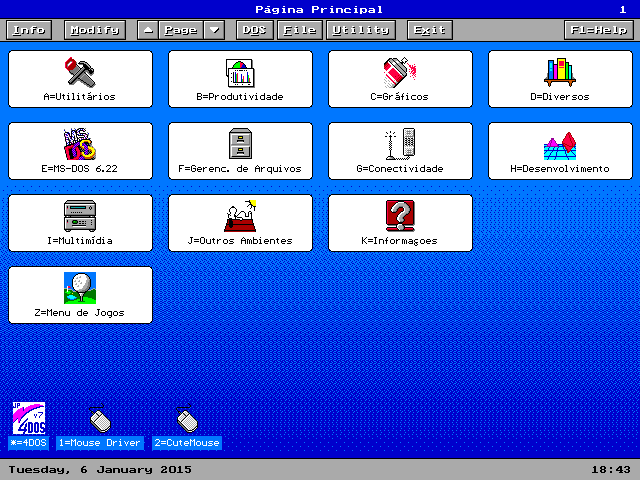Image resolution: width=640 pixels, height=480 pixels.
Task: Open the DOS menu
Action: coord(255,30)
